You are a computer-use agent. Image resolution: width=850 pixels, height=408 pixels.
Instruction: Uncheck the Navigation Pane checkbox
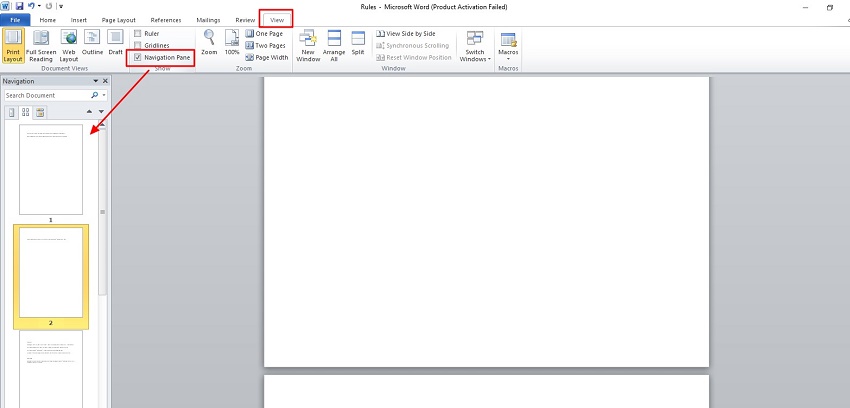point(138,58)
